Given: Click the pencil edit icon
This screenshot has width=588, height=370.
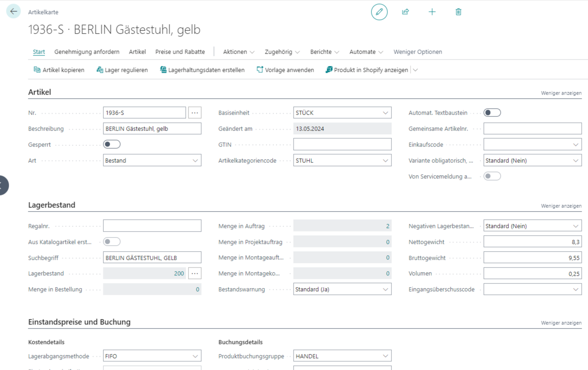Looking at the screenshot, I should [379, 12].
